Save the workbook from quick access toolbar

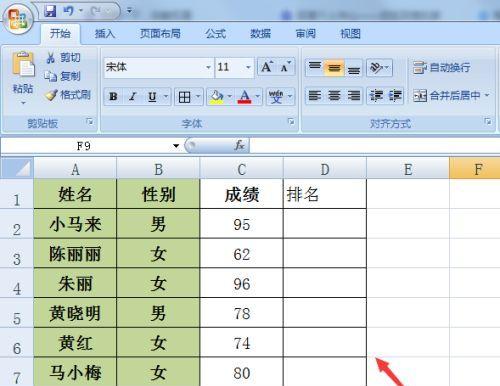click(x=50, y=11)
